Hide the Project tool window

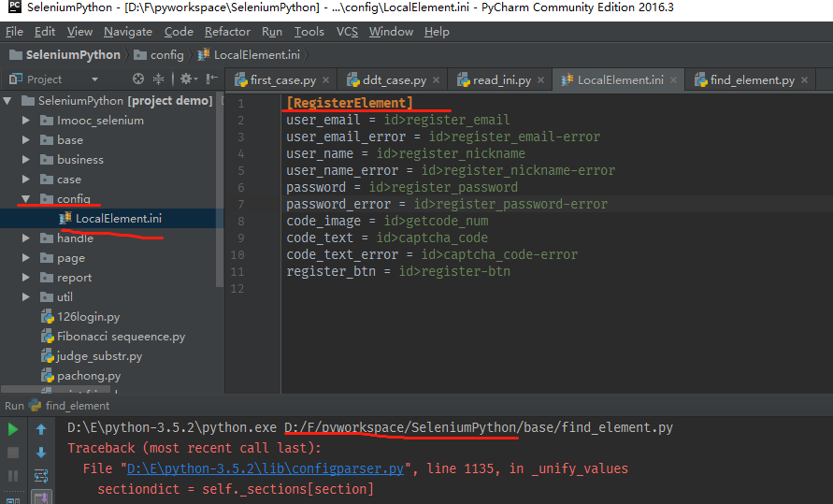[212, 79]
